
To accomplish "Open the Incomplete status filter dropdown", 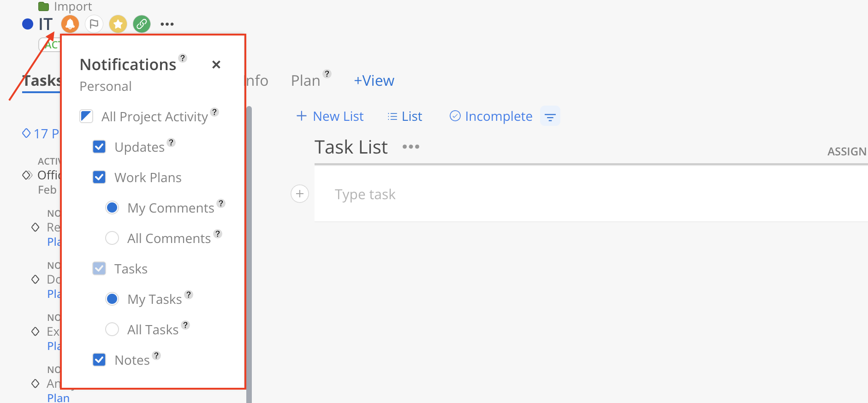I will tap(491, 116).
